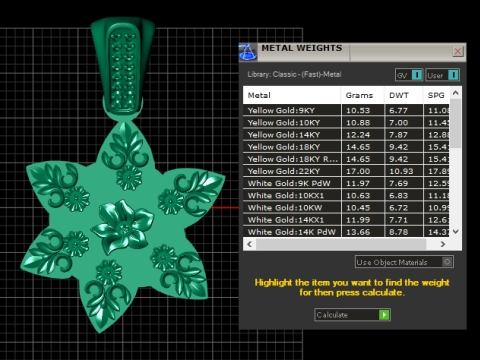This screenshot has width=480, height=360.
Task: Select the Yellow Gold:22KY row
Action: pos(346,171)
